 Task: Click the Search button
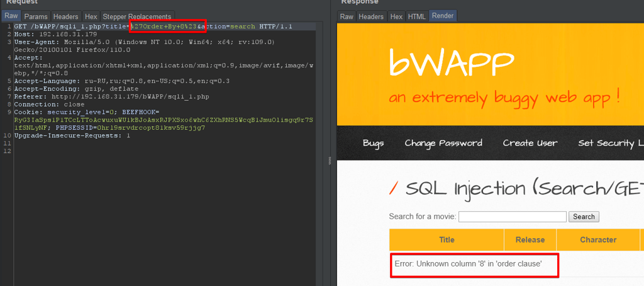584,217
